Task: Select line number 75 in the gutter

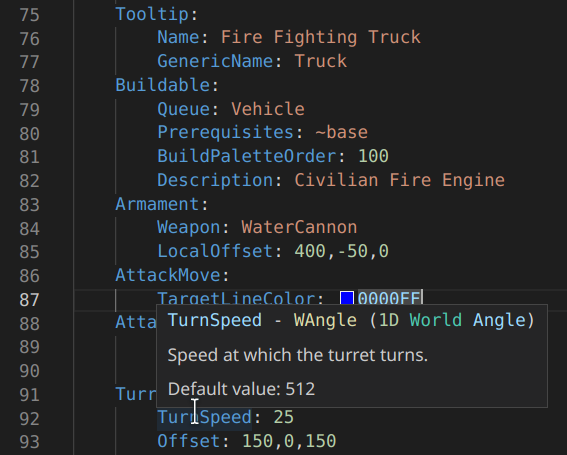Action: pyautogui.click(x=29, y=15)
